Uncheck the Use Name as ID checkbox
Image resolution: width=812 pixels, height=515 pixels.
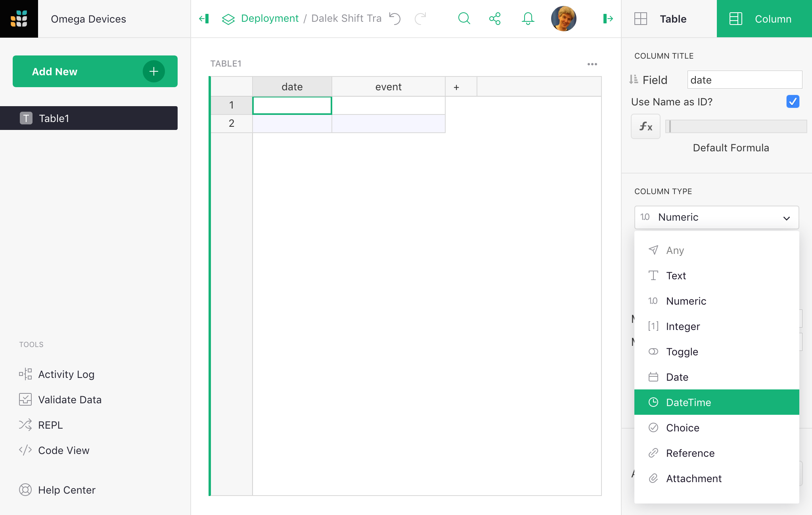pos(793,101)
